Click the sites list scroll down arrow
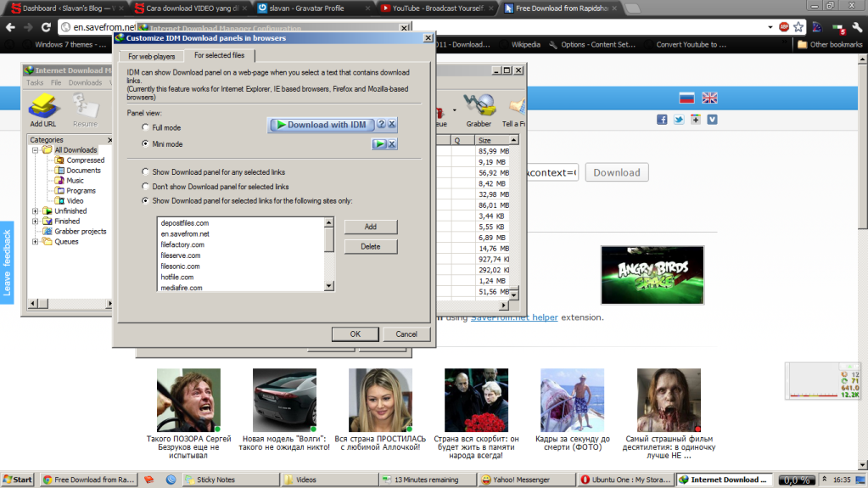 [x=329, y=286]
